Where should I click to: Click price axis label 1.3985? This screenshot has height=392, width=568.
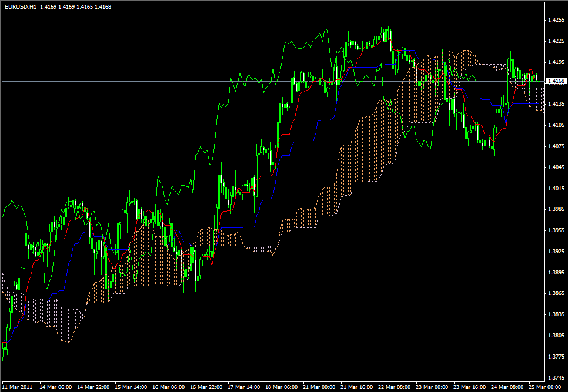tap(556, 209)
